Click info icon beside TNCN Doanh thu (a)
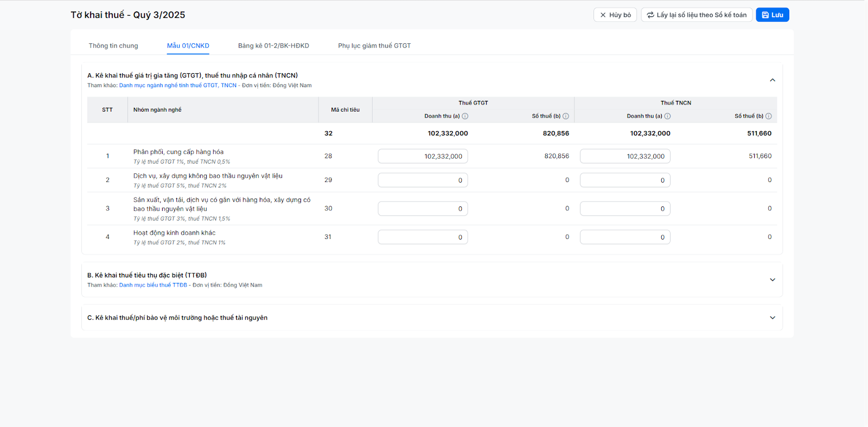The image size is (868, 427). (x=667, y=116)
